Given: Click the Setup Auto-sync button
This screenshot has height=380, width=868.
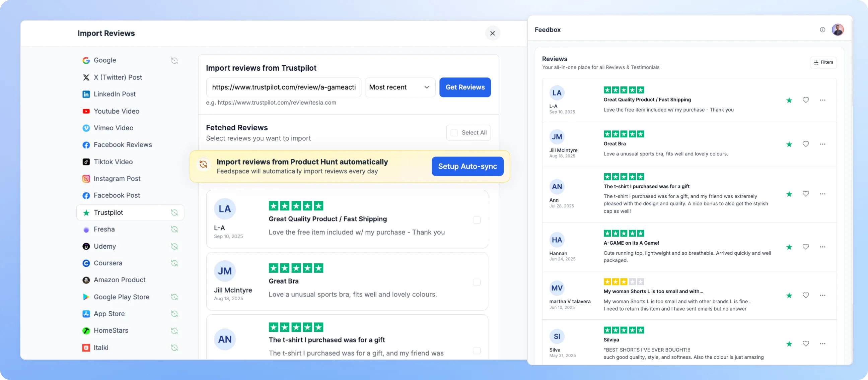Looking at the screenshot, I should point(467,166).
